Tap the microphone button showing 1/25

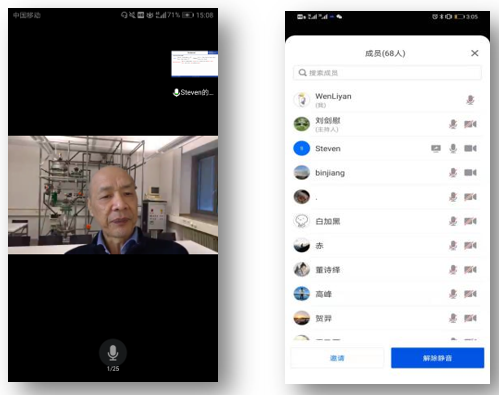pos(113,353)
